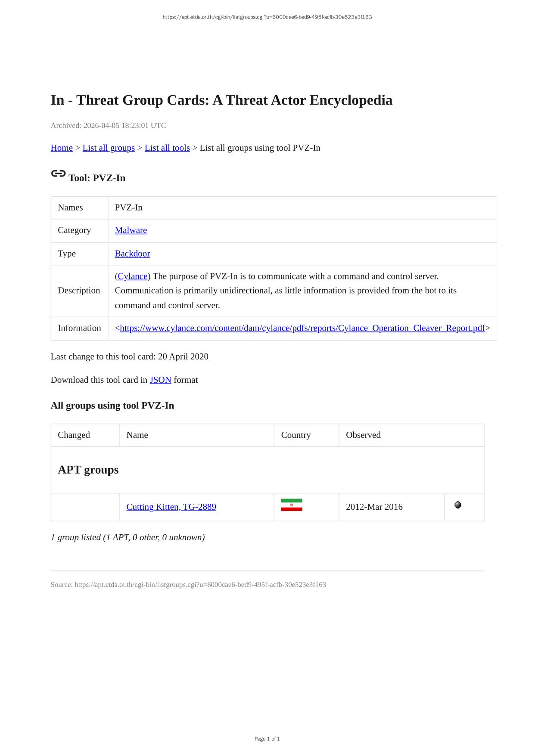535x756 pixels.
Task: Click the page title heading
Action: 221,100
